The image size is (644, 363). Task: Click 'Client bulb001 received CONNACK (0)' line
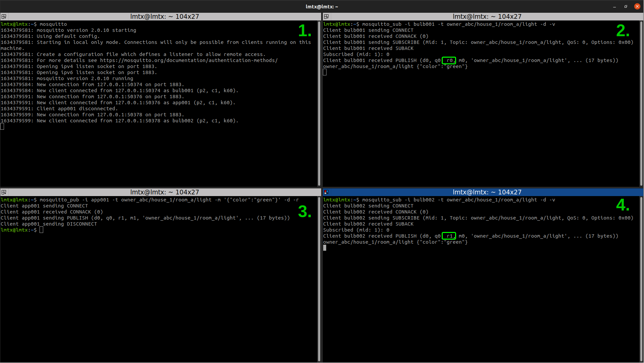376,36
